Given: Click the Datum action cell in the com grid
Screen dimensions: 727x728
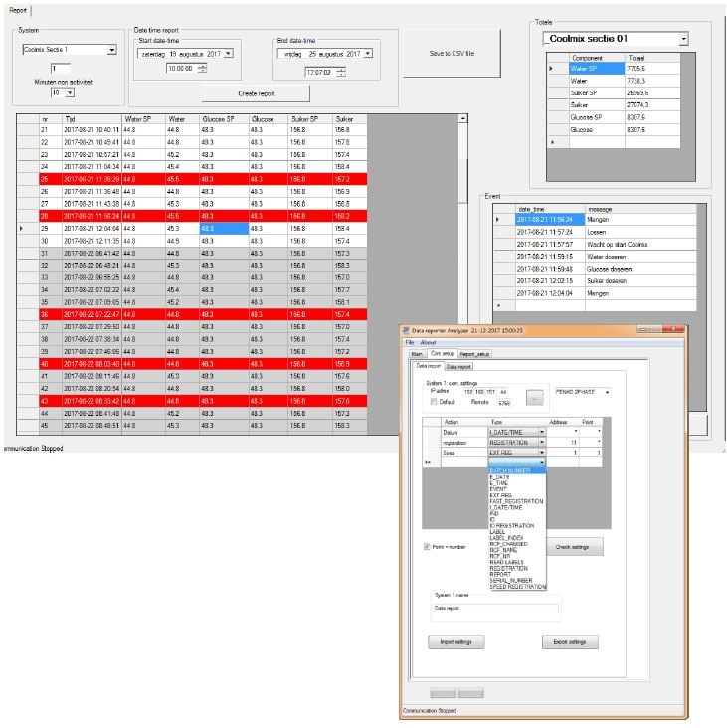Looking at the screenshot, I should [463, 433].
